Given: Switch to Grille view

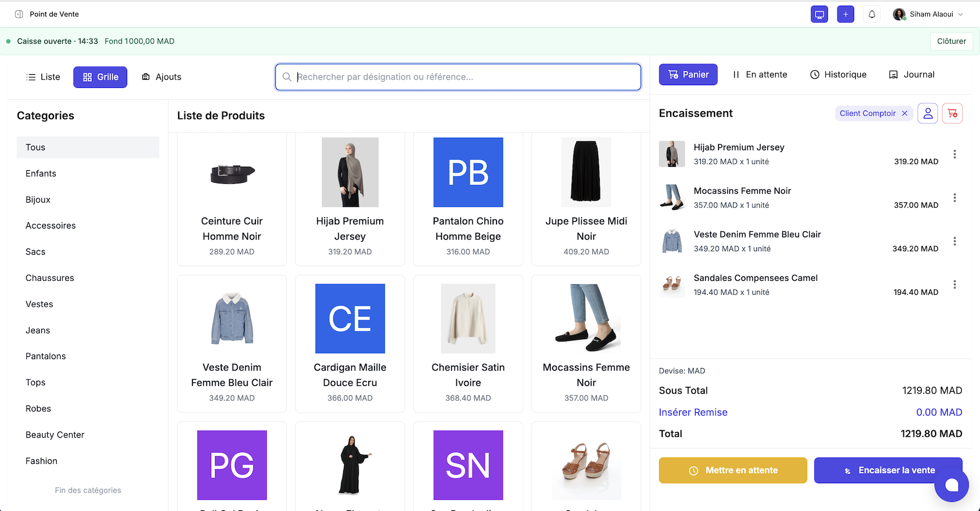Looking at the screenshot, I should pos(100,77).
